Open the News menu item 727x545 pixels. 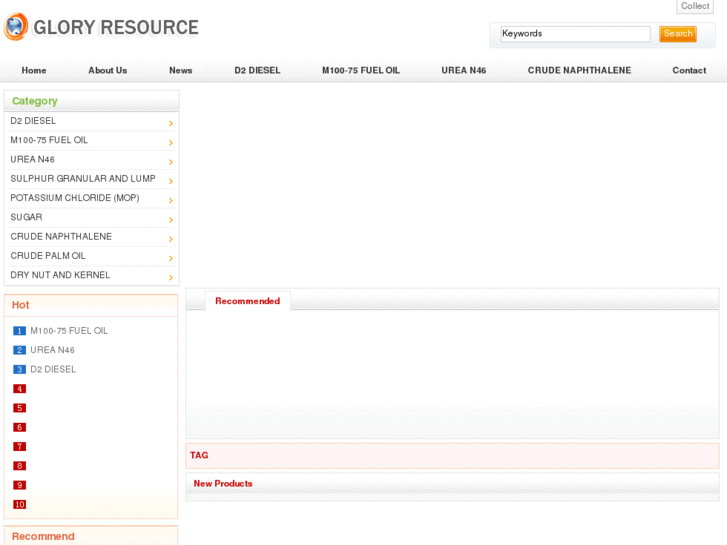tap(180, 71)
